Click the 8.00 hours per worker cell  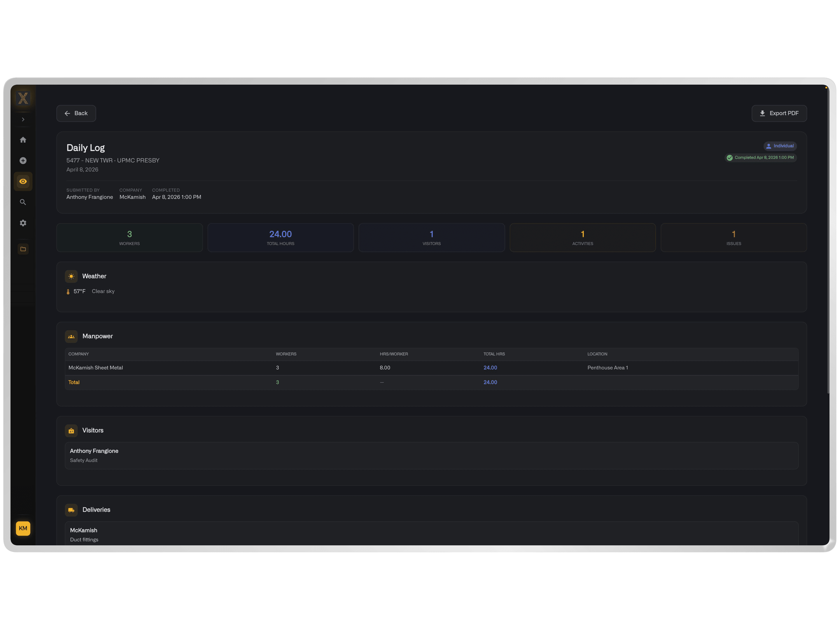pos(385,367)
